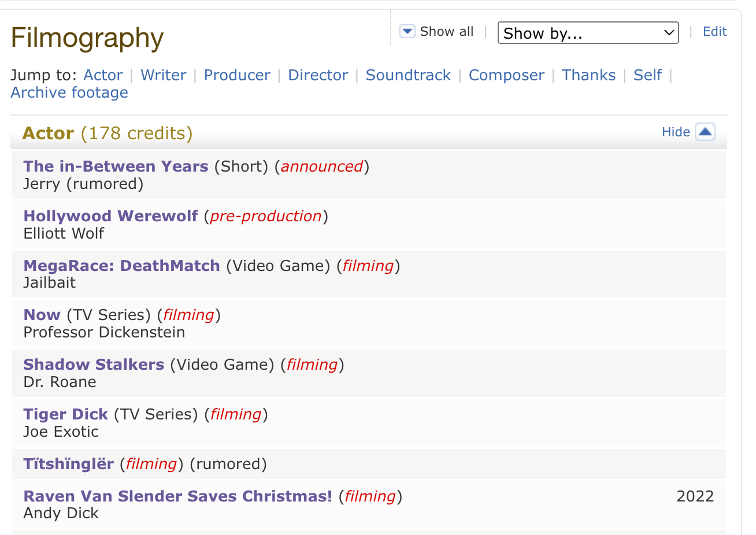This screenshot has height=535, width=756.
Task: Jump to the Writer section
Action: tap(164, 75)
